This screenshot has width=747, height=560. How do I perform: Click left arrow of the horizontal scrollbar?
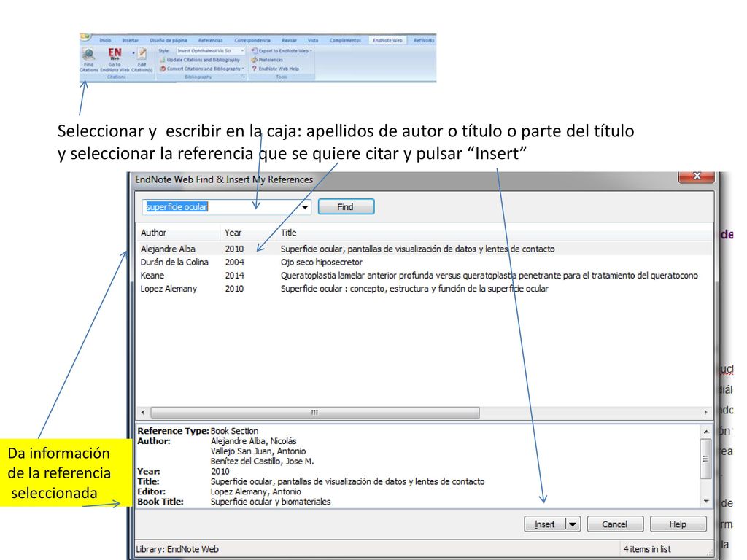click(143, 413)
